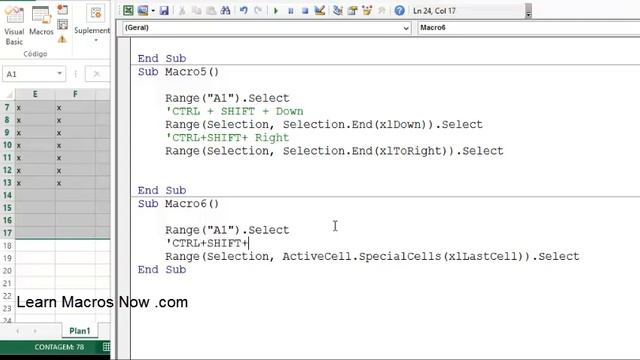Open the Properties Window icon
Viewport: 640px width, 360px height.
(x=352, y=11)
